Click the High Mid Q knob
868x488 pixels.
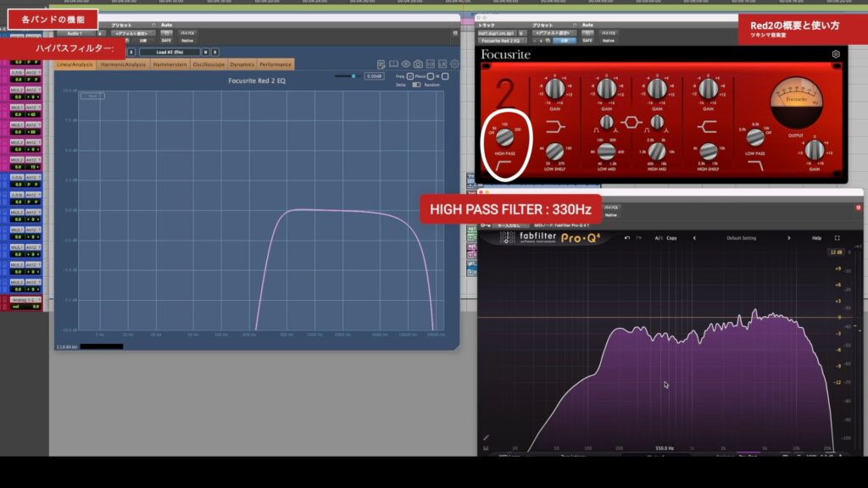tap(657, 122)
